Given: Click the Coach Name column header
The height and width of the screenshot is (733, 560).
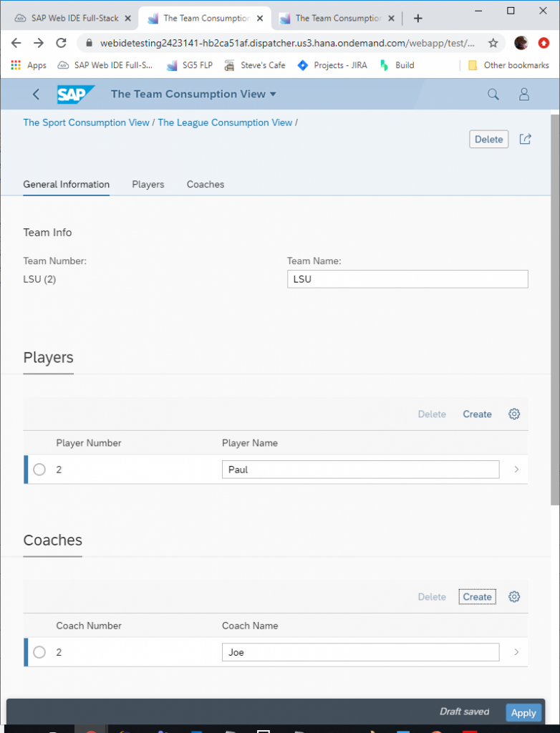Looking at the screenshot, I should click(250, 626).
